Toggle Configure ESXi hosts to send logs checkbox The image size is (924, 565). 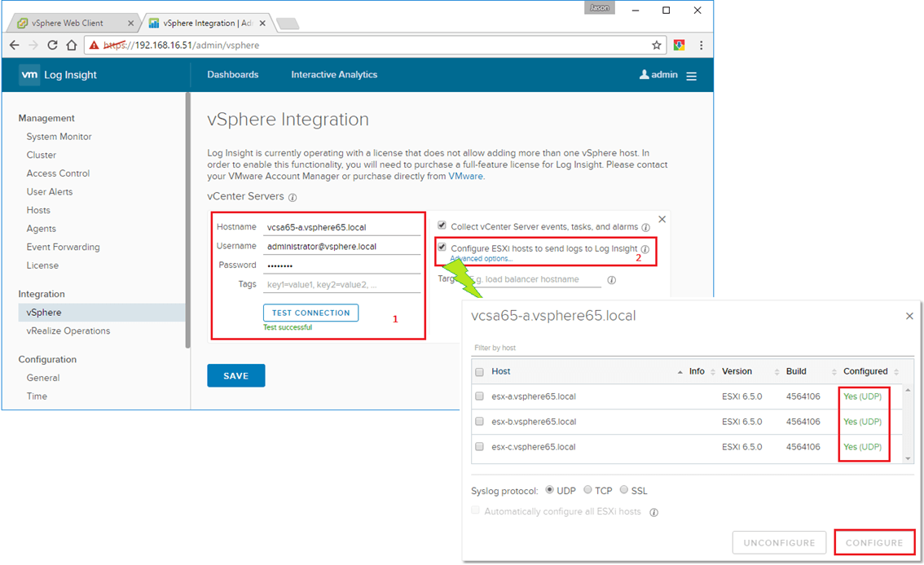442,247
